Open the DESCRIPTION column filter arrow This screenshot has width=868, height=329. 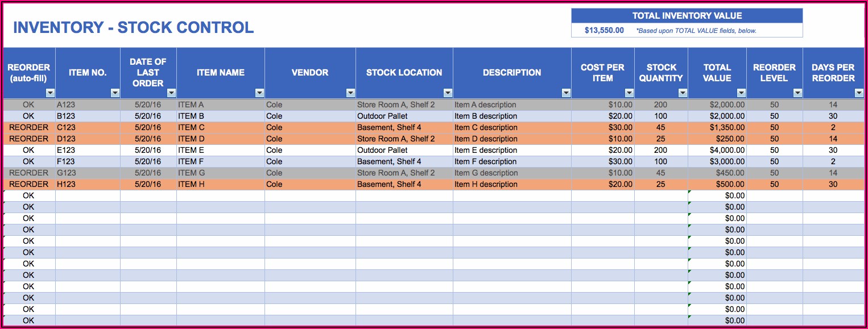pyautogui.click(x=566, y=93)
